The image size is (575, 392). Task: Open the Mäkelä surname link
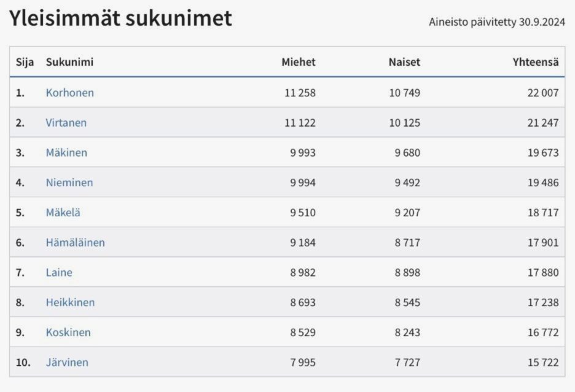63,213
